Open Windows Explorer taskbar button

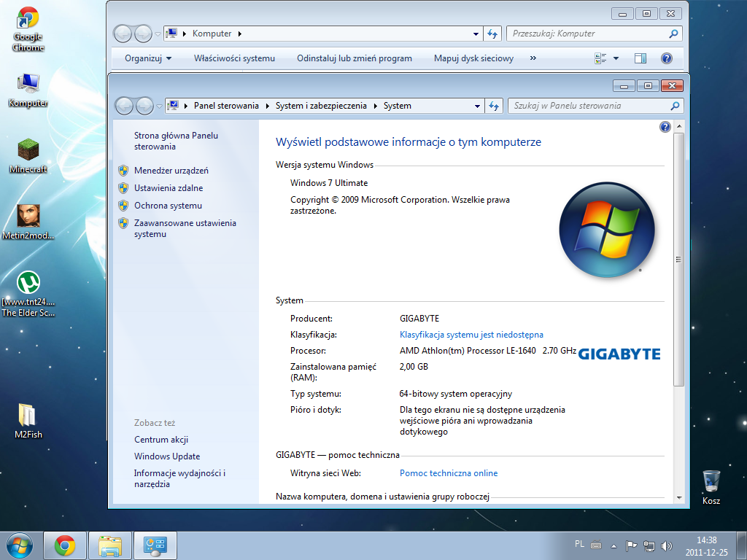coord(110,545)
